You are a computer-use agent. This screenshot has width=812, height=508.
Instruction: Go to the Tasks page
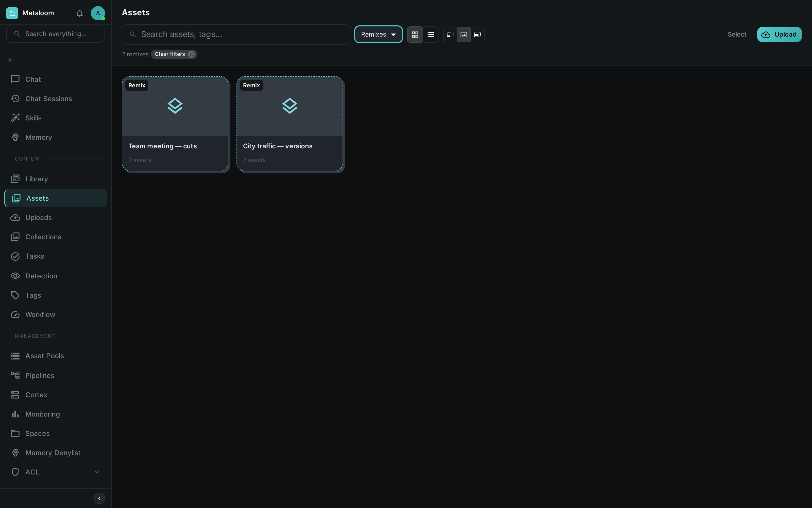coord(55,256)
